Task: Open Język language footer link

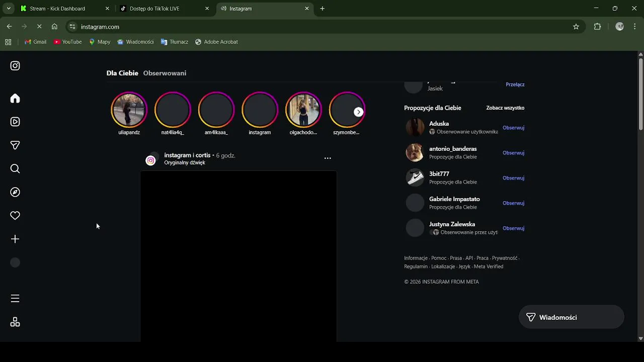Action: pos(464,266)
